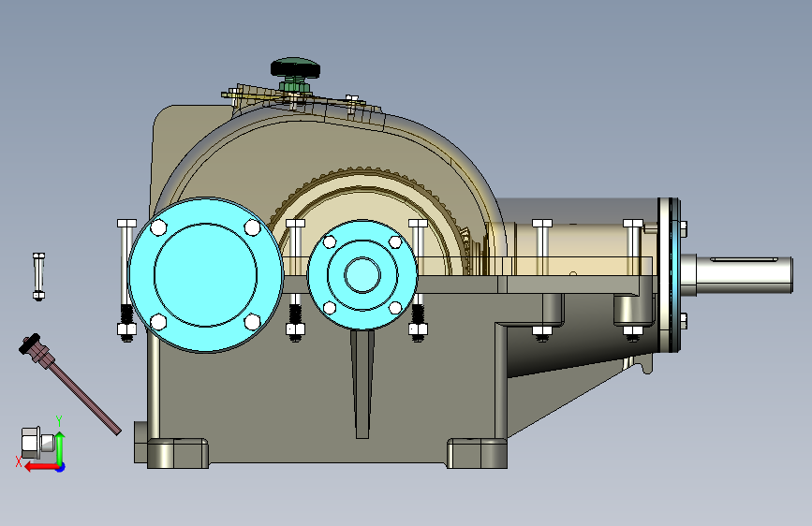Select the left mounting foot of the housing
The height and width of the screenshot is (526, 812).
(178, 454)
